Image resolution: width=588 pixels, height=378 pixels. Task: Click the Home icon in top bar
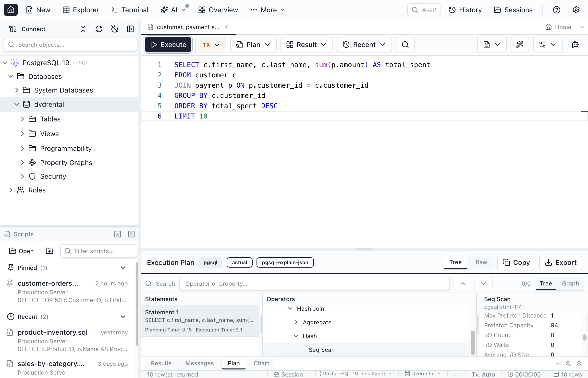point(11,10)
